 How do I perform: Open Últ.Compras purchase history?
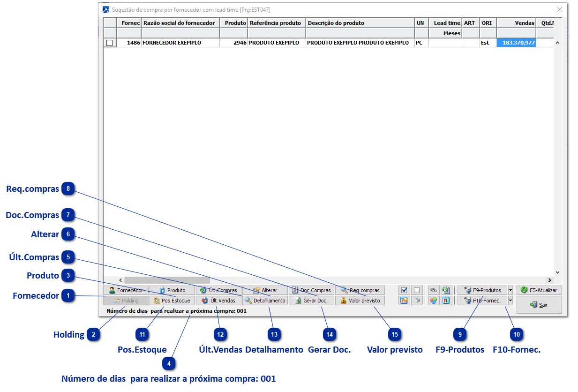tap(218, 290)
